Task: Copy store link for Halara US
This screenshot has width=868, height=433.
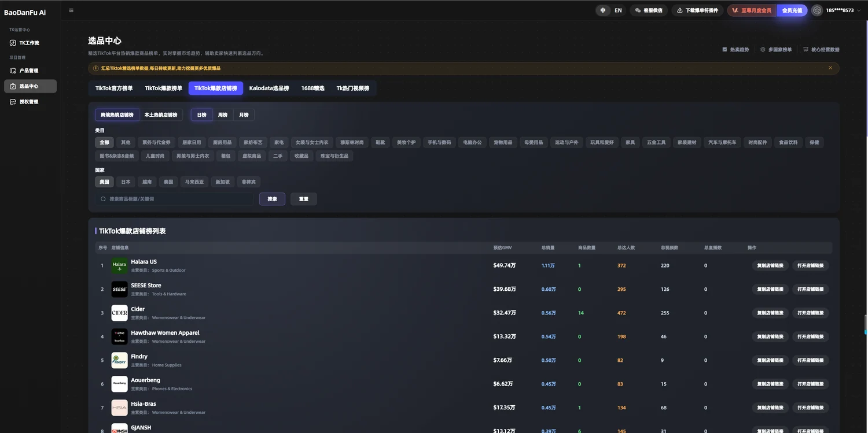Action: click(771, 265)
